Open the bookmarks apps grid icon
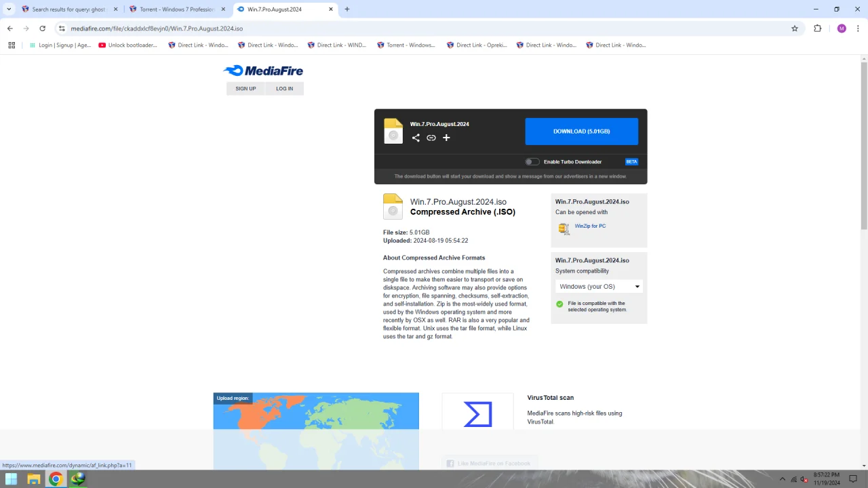The width and height of the screenshot is (868, 488). [x=12, y=45]
